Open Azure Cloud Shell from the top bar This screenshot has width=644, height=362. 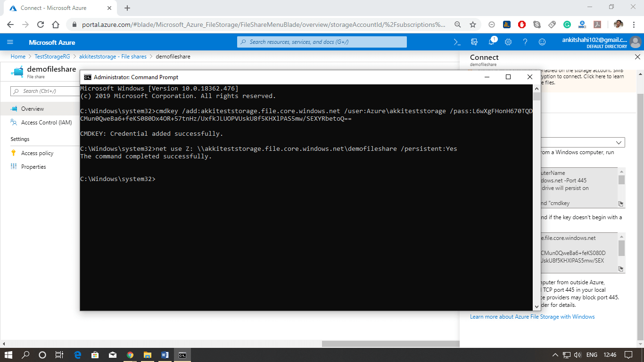point(456,42)
